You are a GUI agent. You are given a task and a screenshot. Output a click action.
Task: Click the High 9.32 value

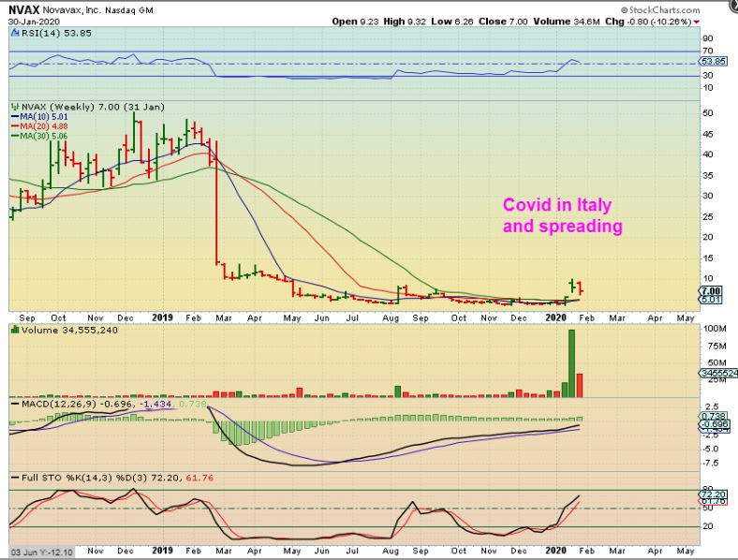(x=405, y=22)
